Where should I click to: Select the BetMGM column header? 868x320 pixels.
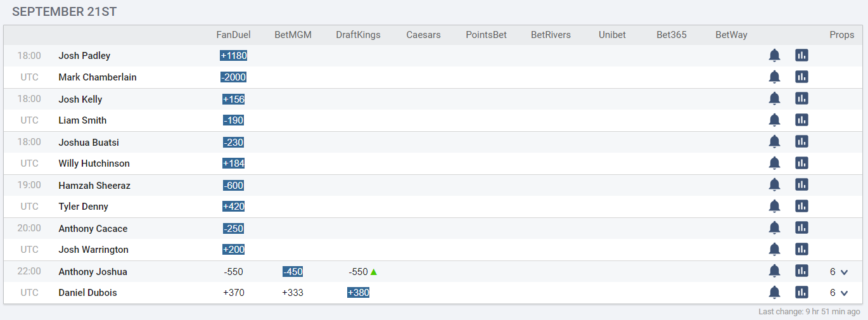click(x=293, y=35)
